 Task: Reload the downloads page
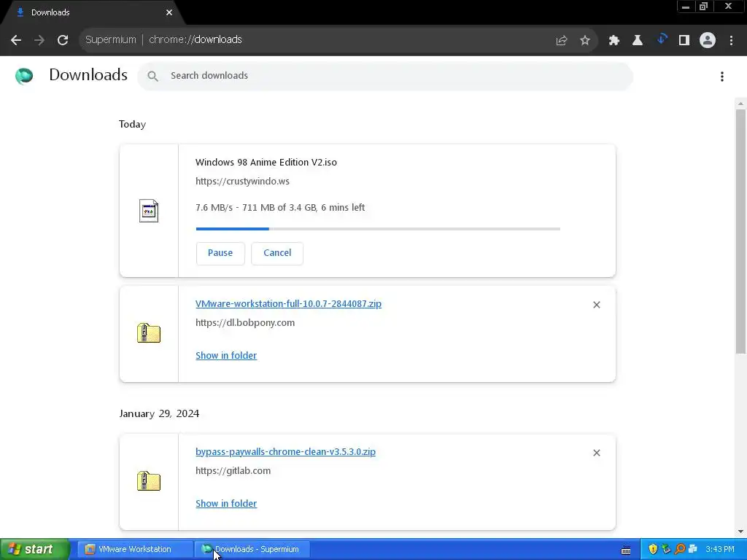pos(63,40)
